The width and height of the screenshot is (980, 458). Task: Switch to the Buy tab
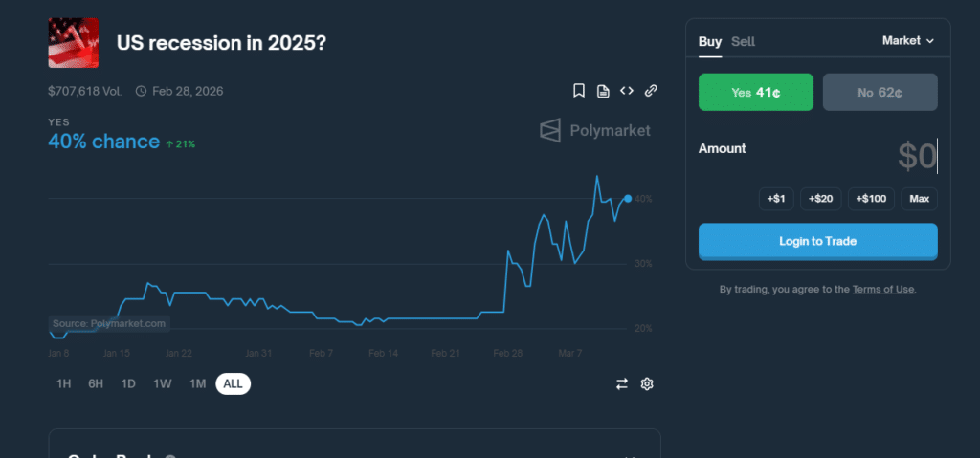pos(710,41)
